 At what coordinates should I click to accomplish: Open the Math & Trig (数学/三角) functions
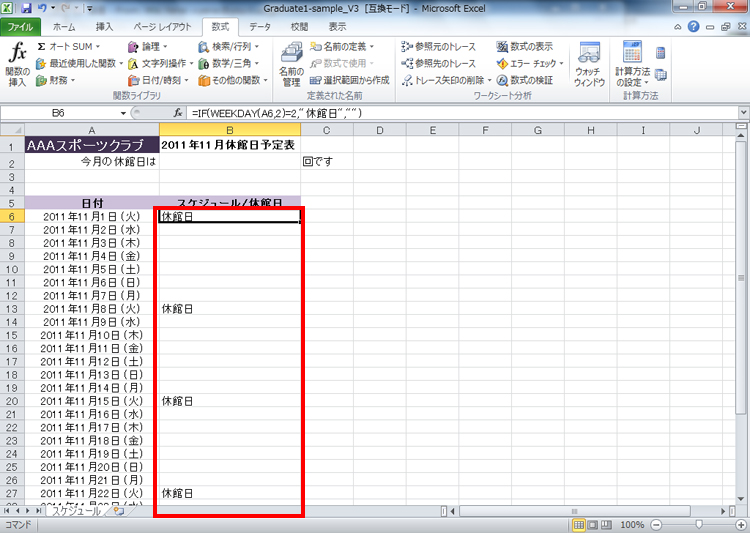[x=229, y=63]
